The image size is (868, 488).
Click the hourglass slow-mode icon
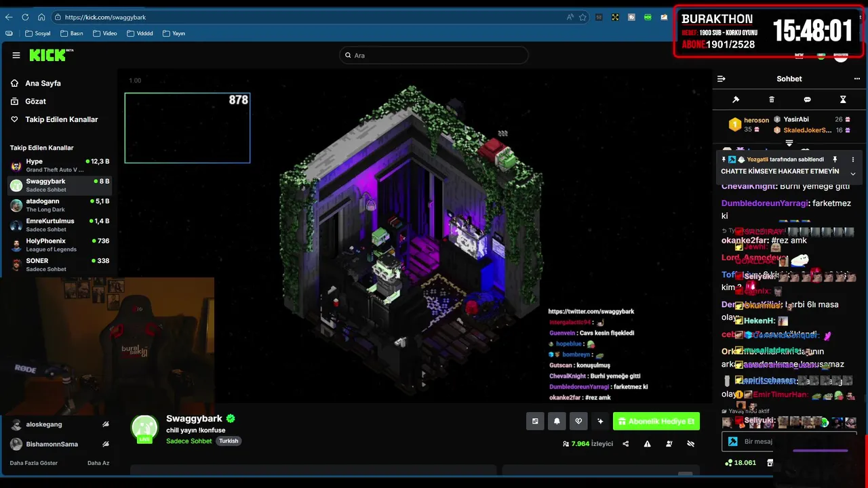[x=843, y=100]
